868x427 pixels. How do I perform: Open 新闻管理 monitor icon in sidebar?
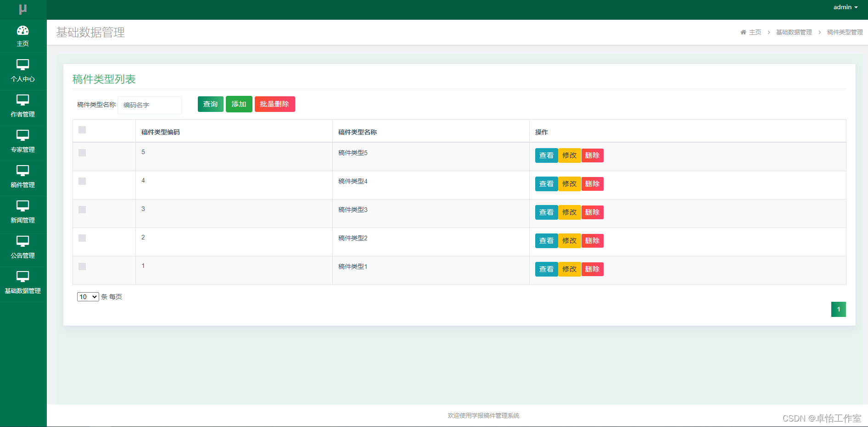(22, 206)
